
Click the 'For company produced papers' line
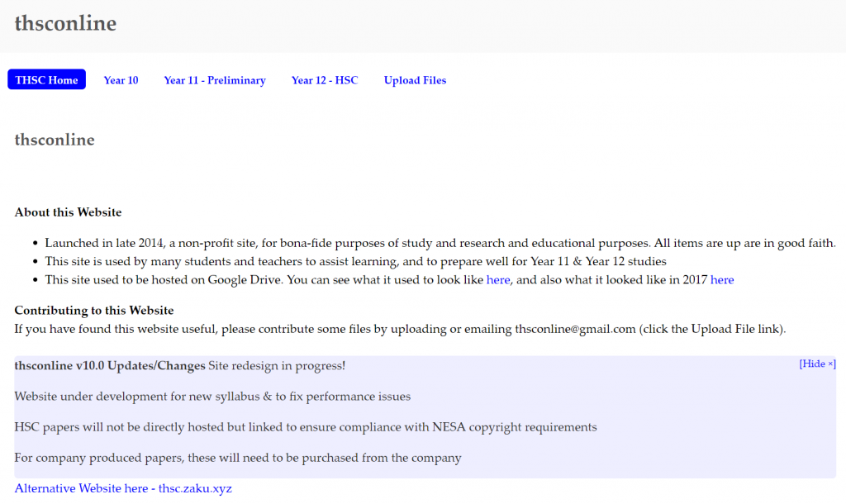coord(238,458)
